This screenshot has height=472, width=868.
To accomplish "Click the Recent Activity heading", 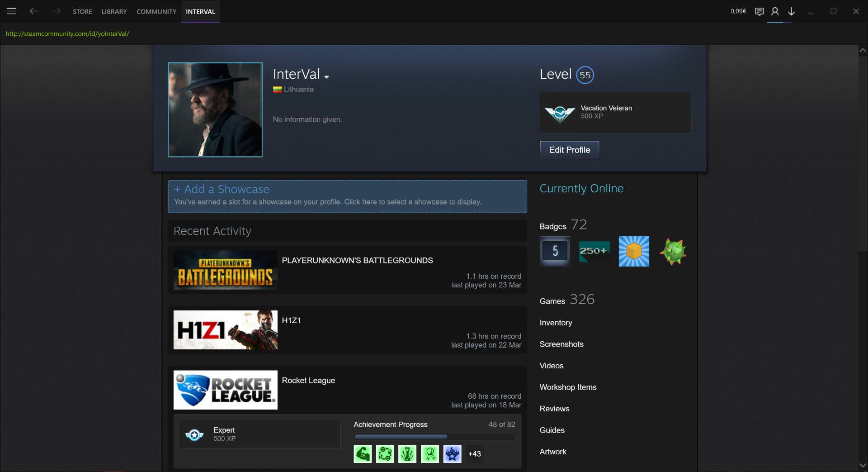I will click(212, 231).
